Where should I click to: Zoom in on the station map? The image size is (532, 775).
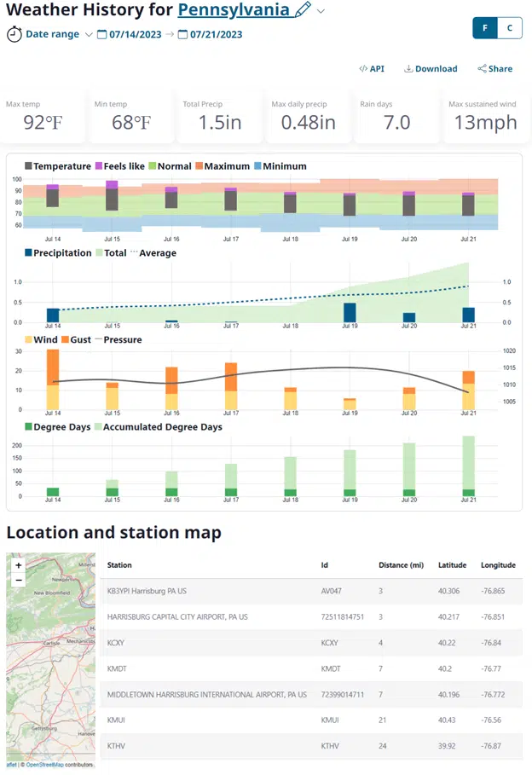(19, 565)
